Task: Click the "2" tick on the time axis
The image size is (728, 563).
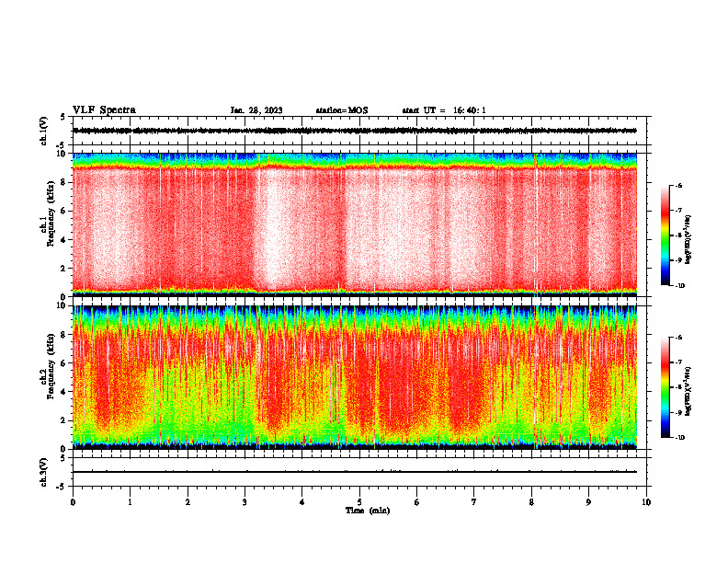Action: [188, 502]
